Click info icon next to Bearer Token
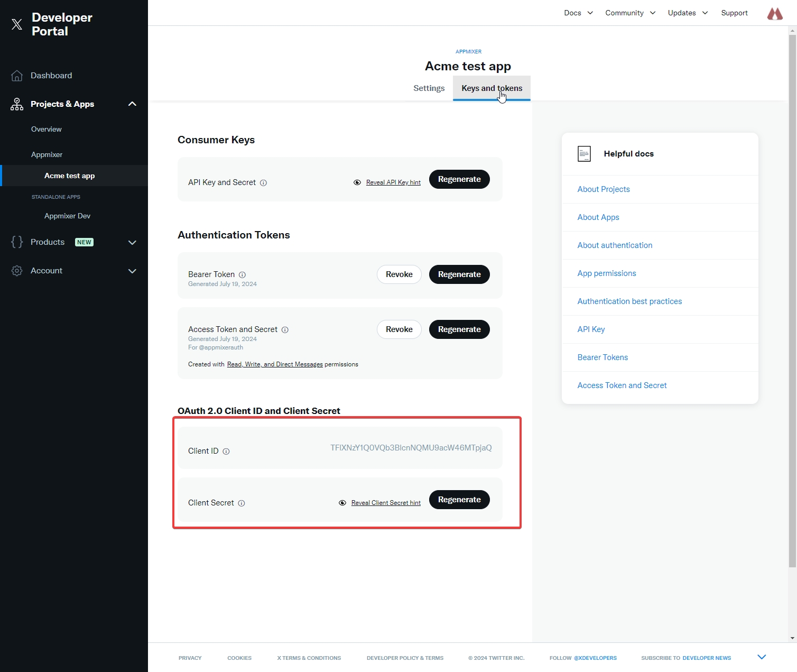The height and width of the screenshot is (672, 797). (242, 275)
